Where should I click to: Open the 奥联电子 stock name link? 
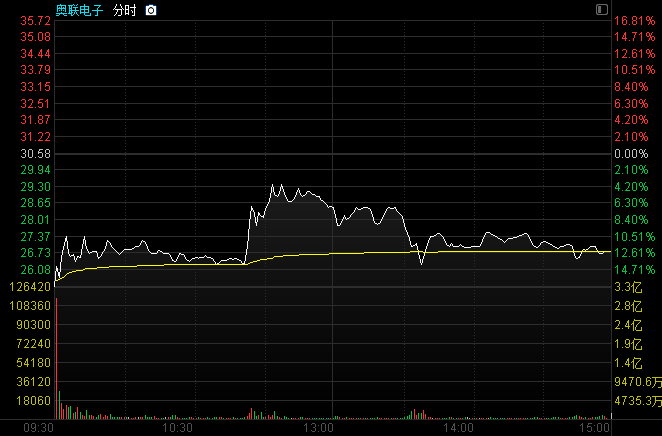pyautogui.click(x=79, y=11)
